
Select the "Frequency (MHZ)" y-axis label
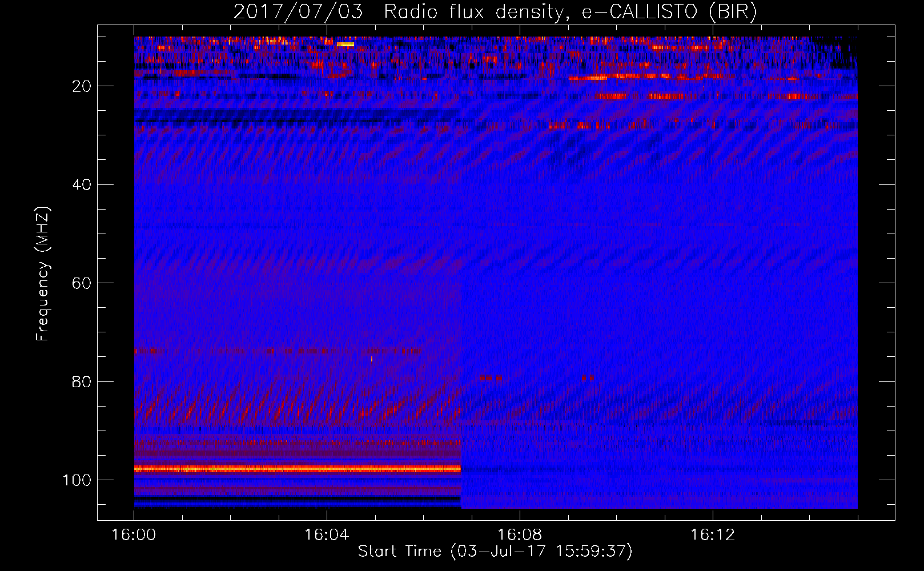click(x=43, y=274)
